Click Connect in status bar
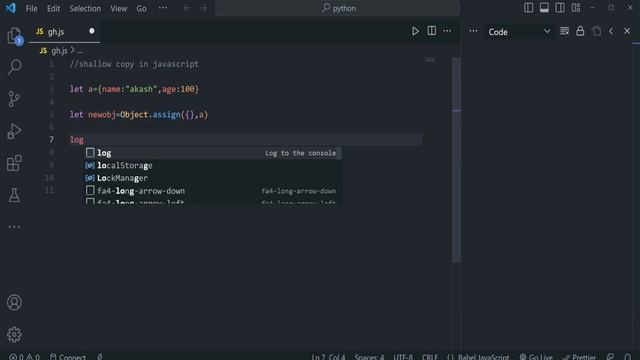This screenshot has height=360, width=640. pos(68,356)
